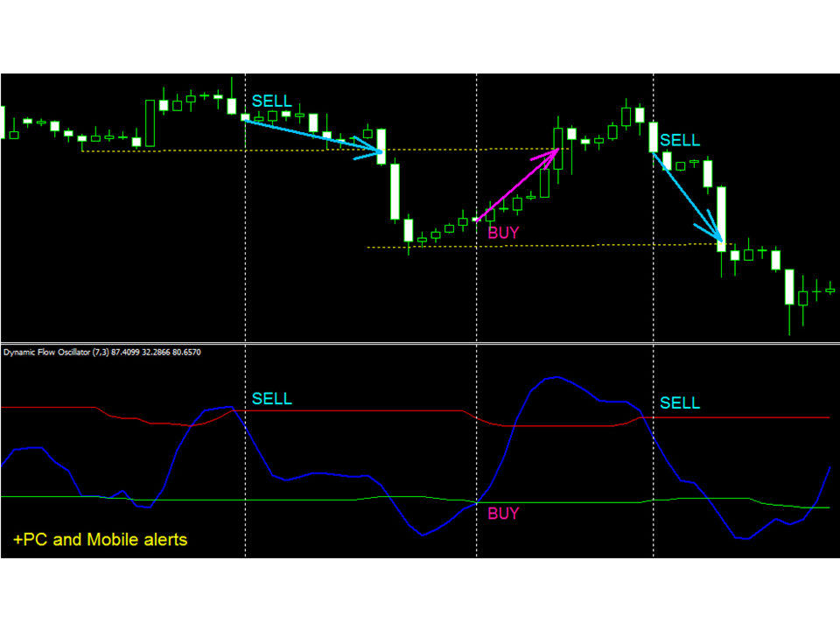This screenshot has height=630, width=840.
Task: Select the oscillator value 80.6570
Action: pyautogui.click(x=186, y=352)
